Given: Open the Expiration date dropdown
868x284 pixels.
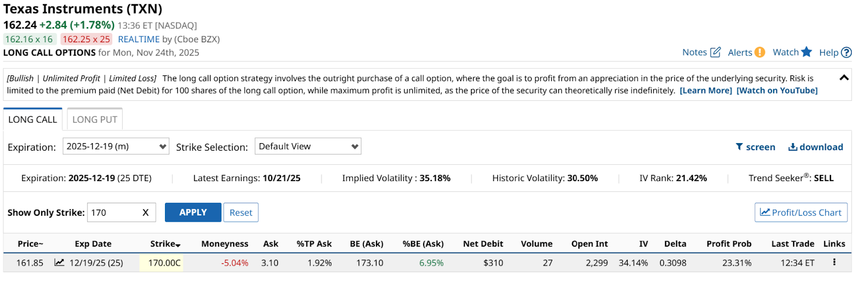Looking at the screenshot, I should [x=116, y=146].
